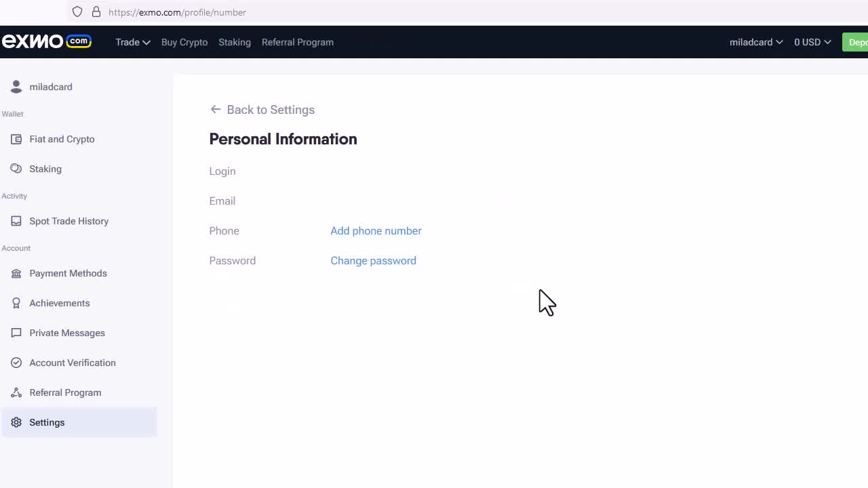This screenshot has height=488, width=868.
Task: Expand the Trade dropdown menu
Action: pyautogui.click(x=132, y=42)
